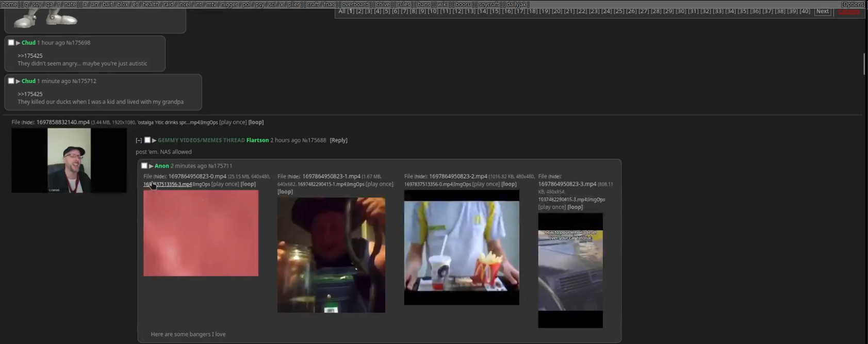The height and width of the screenshot is (344, 868).
Task: Click the Flartson poster name
Action: (x=257, y=140)
